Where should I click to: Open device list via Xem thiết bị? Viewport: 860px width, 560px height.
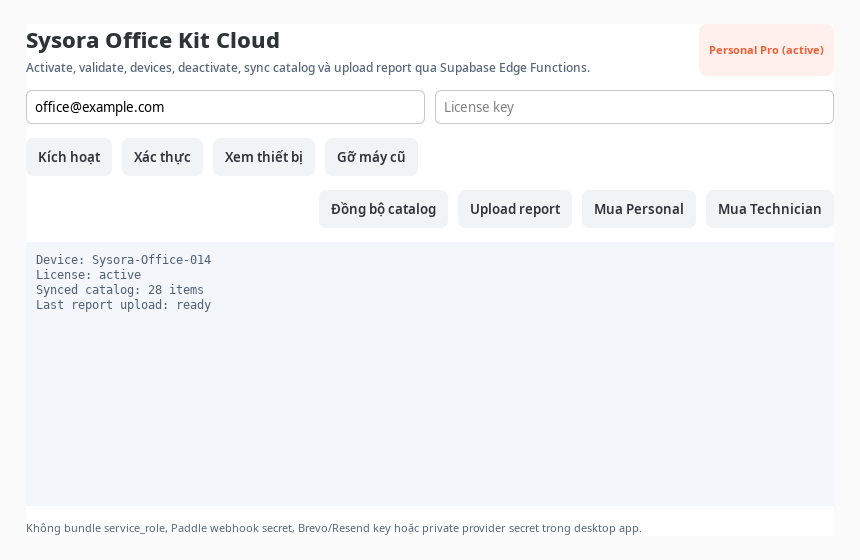[x=264, y=157]
